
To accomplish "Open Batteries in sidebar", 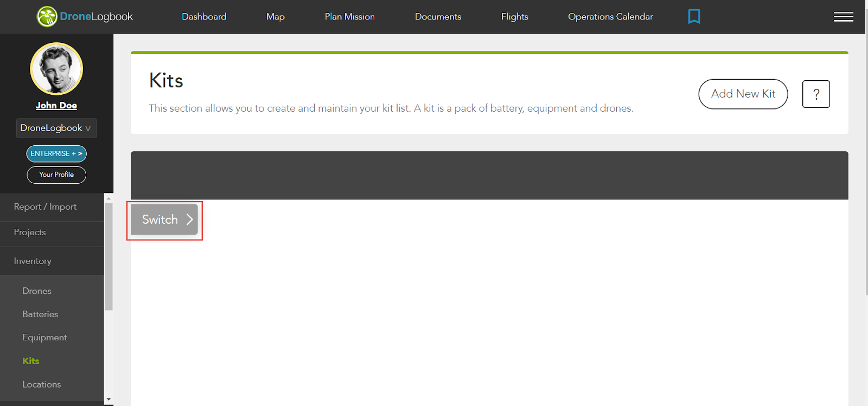I will [x=40, y=314].
